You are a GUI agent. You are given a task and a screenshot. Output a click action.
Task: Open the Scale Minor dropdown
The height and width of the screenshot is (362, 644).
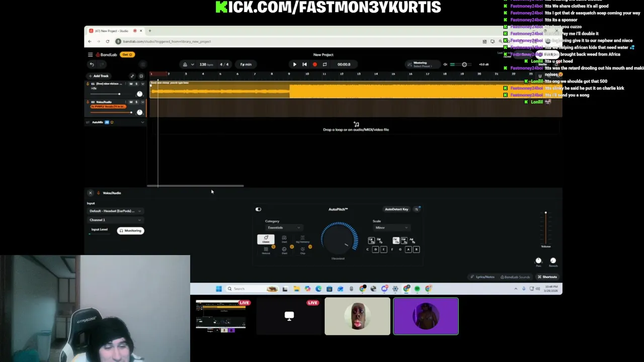391,228
